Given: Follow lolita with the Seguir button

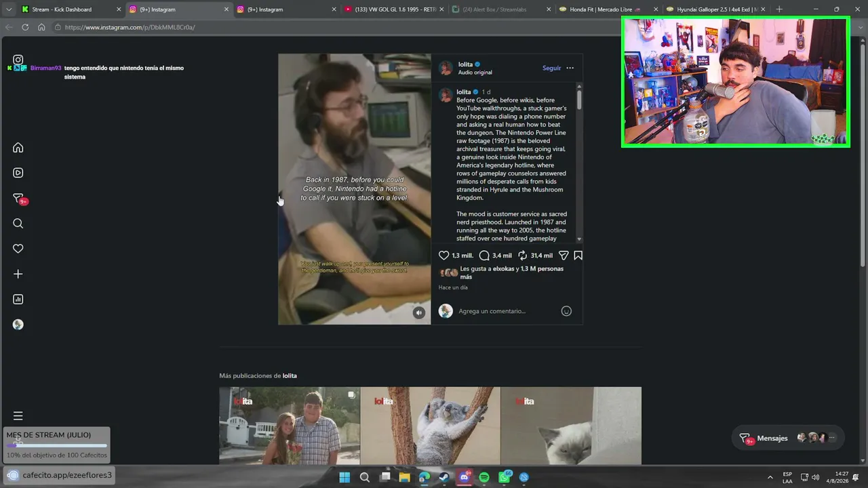Looking at the screenshot, I should pos(551,68).
